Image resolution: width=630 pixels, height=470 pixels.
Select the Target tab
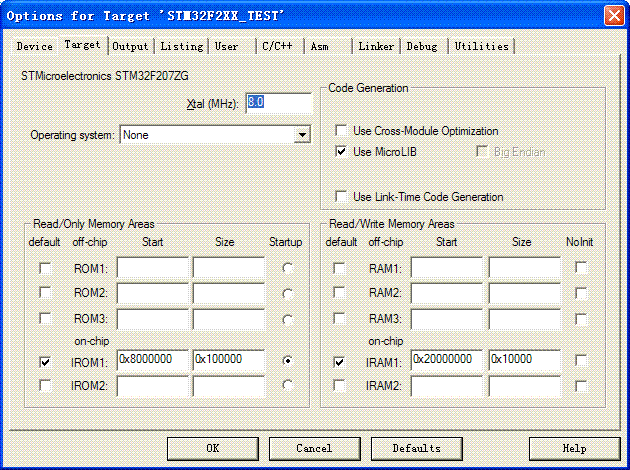point(82,45)
